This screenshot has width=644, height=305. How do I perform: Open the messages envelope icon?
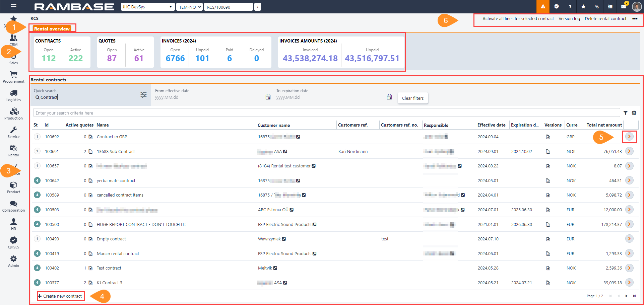tap(623, 7)
